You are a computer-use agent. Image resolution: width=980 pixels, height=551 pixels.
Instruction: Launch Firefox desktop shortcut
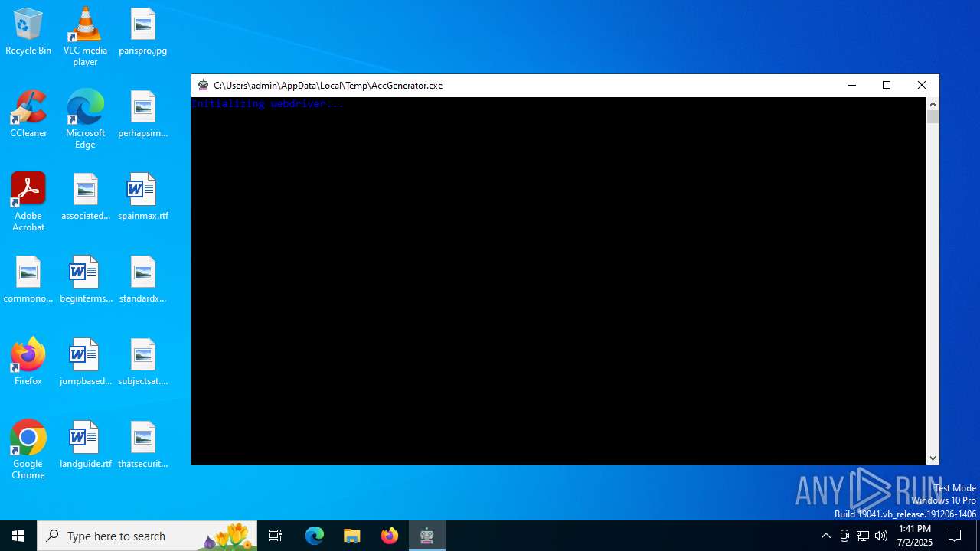click(x=28, y=362)
